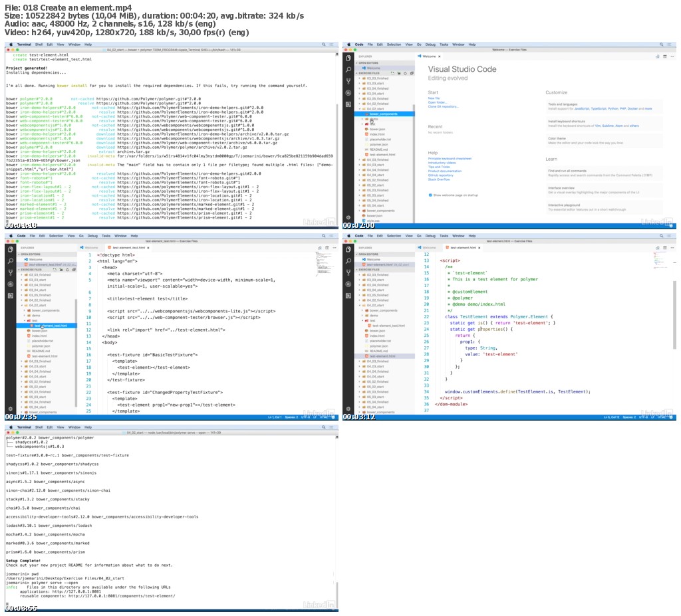Click Manage gear in the 00:03:12 test-element.html window
The image size is (681, 616).
[348, 409]
